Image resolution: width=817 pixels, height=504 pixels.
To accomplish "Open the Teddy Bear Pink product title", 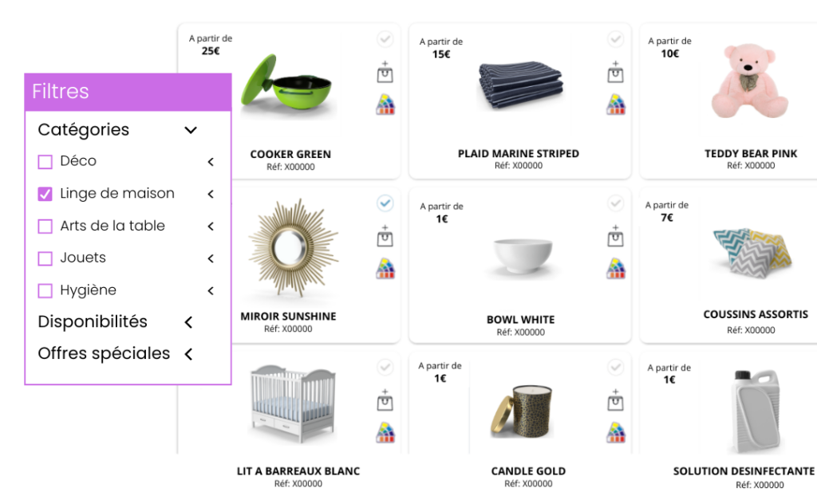I will pos(751,154).
